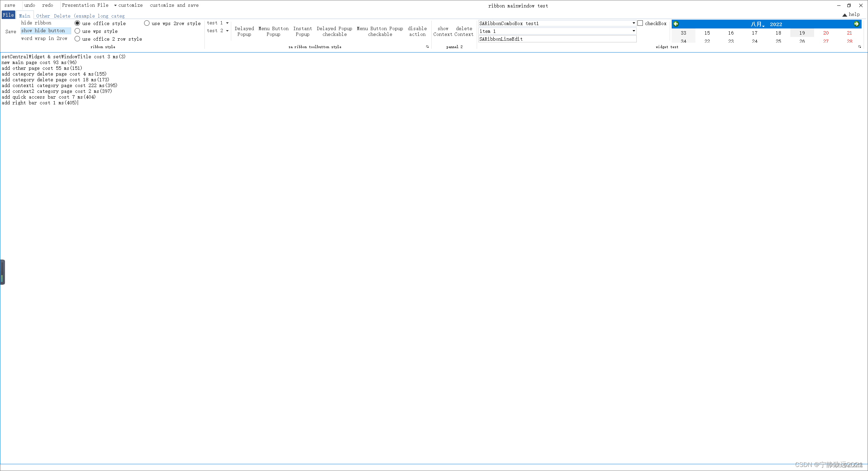Screen dimensions: 868x471
Task: Go to next month in calendar
Action: coord(856,24)
